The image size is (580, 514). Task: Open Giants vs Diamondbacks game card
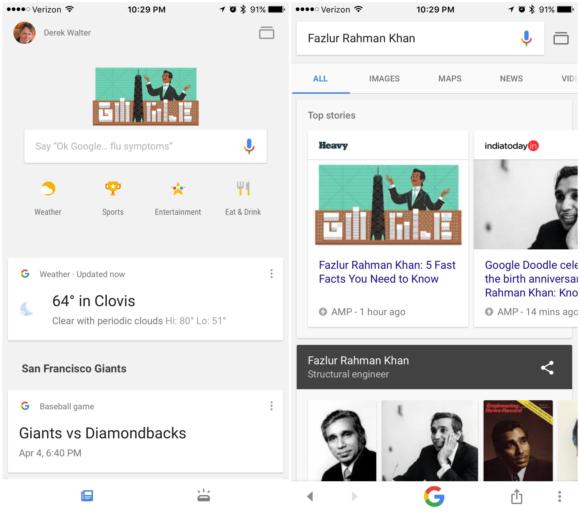[x=146, y=431]
